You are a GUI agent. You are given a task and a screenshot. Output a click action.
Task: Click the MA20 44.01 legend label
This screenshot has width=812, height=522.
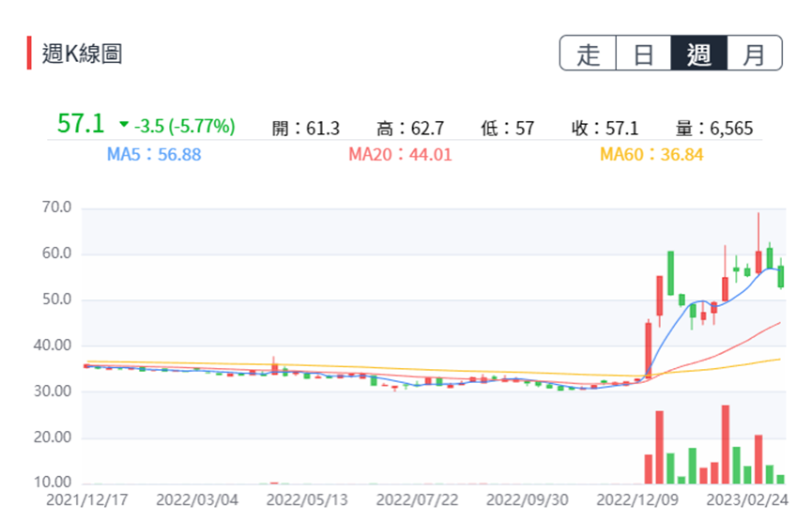pos(400,154)
